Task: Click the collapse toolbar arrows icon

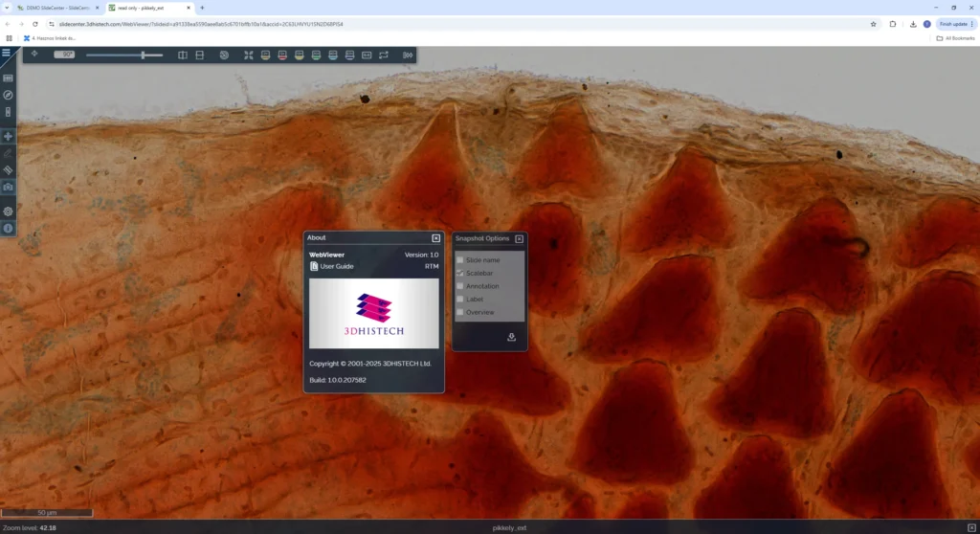Action: [408, 55]
